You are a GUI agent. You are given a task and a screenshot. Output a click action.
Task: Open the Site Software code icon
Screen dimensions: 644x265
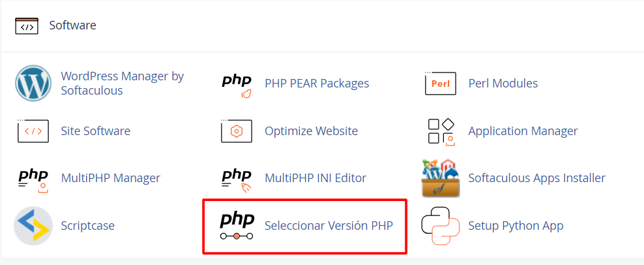[x=33, y=131]
